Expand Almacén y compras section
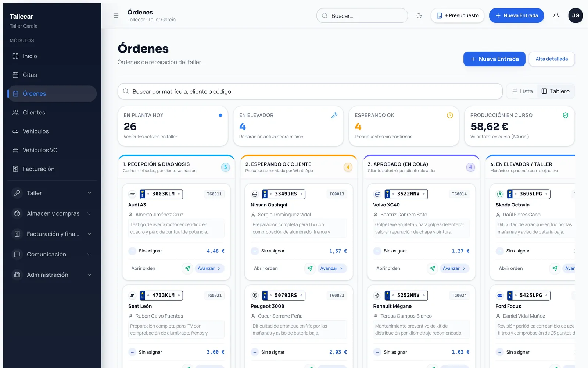This screenshot has width=588, height=368. (x=52, y=213)
